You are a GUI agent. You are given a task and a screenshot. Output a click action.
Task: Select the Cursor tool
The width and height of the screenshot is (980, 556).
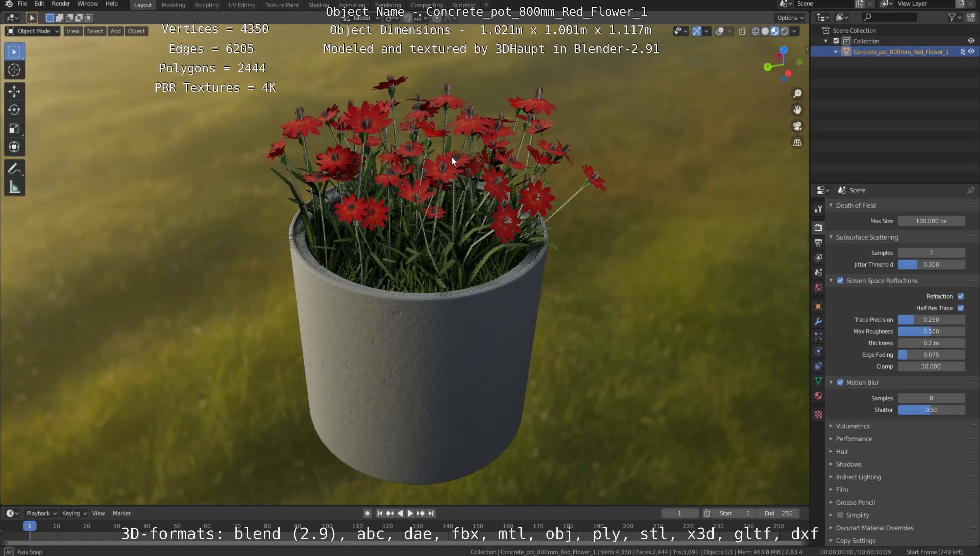(x=14, y=70)
